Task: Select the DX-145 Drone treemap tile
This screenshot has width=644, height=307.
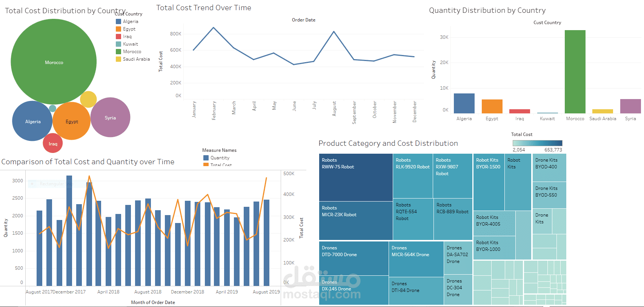Action: pyautogui.click(x=354, y=290)
